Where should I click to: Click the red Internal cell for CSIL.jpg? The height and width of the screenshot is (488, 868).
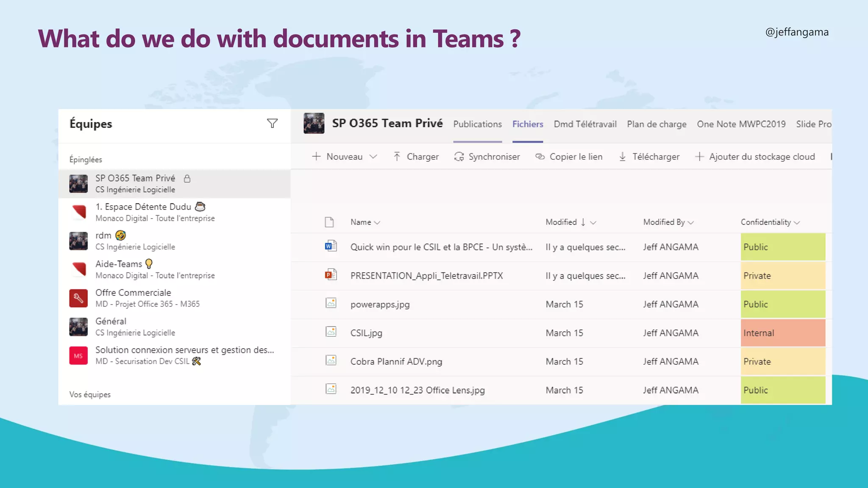783,333
